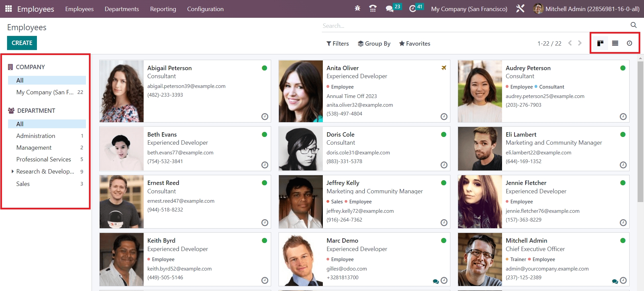
Task: Open the conversations chat icon
Action: 389,9
